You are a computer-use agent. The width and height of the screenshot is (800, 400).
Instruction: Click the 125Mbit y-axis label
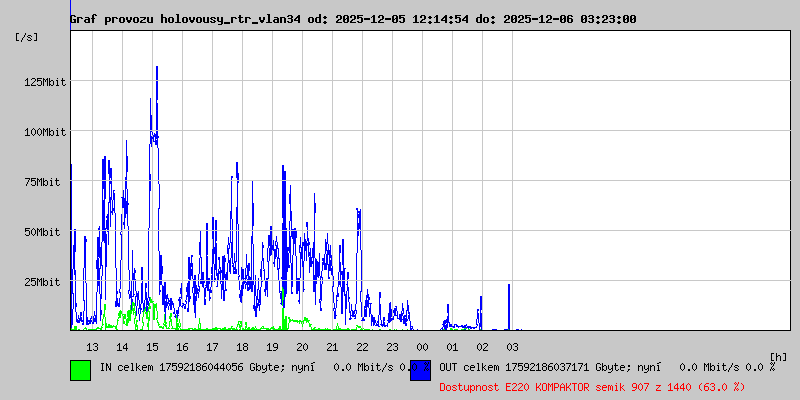45,82
